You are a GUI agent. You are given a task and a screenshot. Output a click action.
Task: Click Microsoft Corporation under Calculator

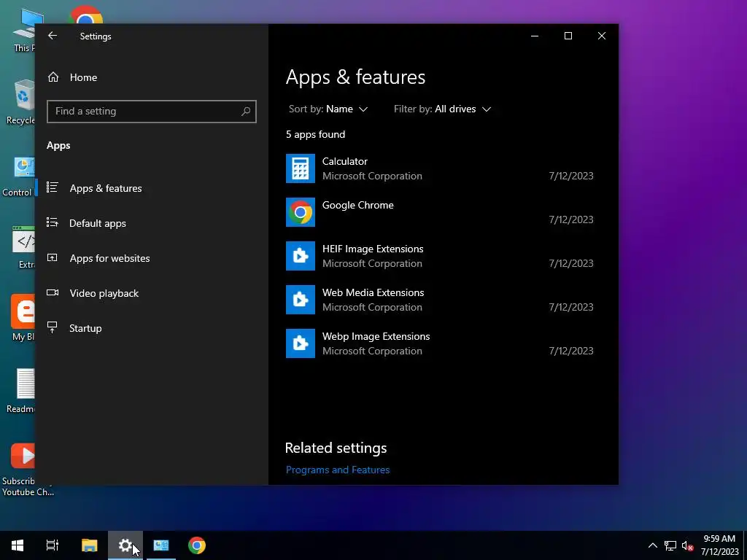pyautogui.click(x=372, y=176)
